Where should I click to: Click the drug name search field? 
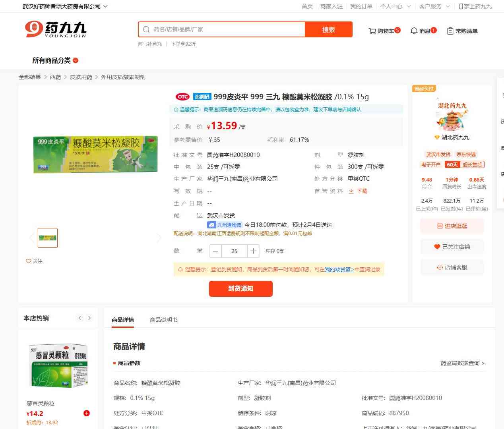click(x=227, y=29)
